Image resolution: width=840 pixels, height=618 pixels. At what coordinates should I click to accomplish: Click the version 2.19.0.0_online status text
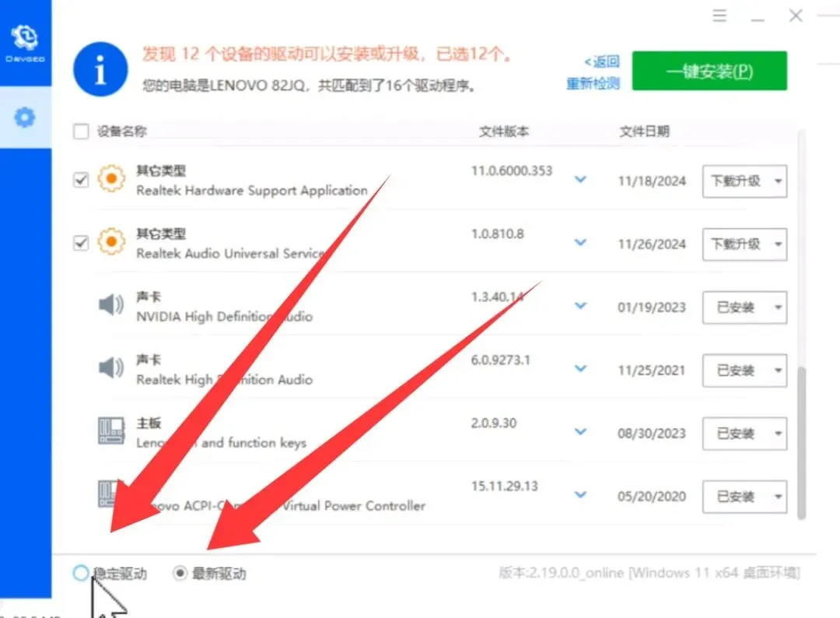[649, 573]
